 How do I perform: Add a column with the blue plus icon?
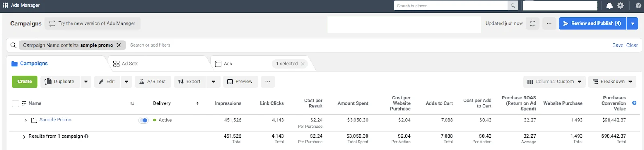(634, 103)
